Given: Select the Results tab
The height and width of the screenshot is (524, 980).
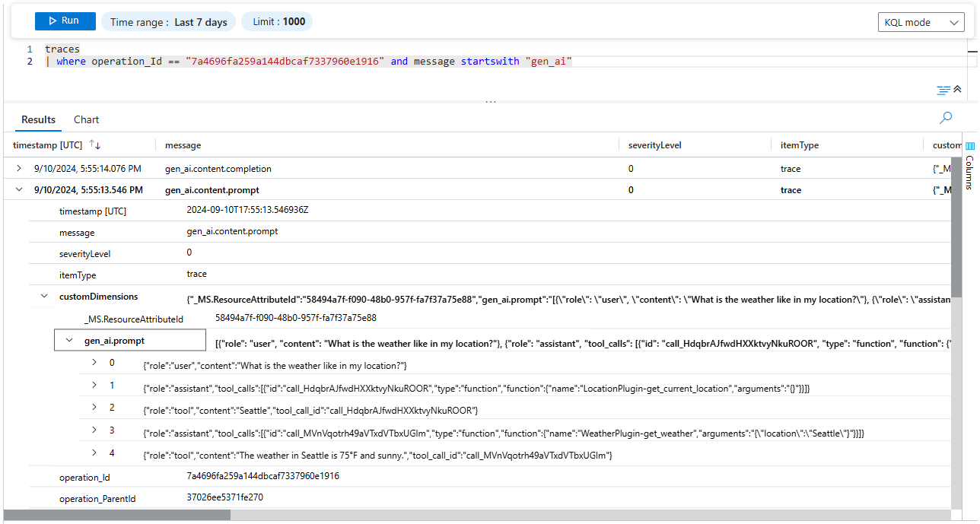Looking at the screenshot, I should pyautogui.click(x=38, y=119).
